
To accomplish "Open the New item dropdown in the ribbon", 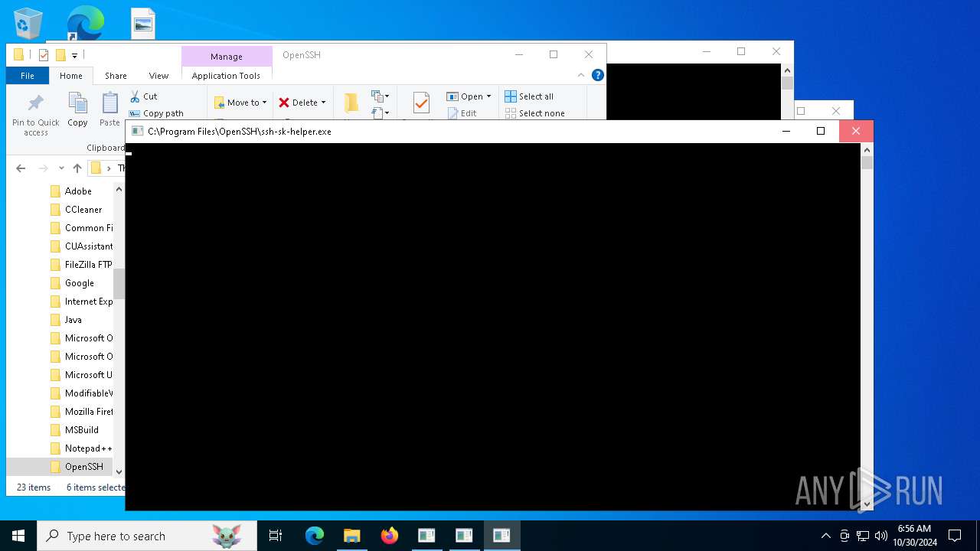I will [x=381, y=96].
